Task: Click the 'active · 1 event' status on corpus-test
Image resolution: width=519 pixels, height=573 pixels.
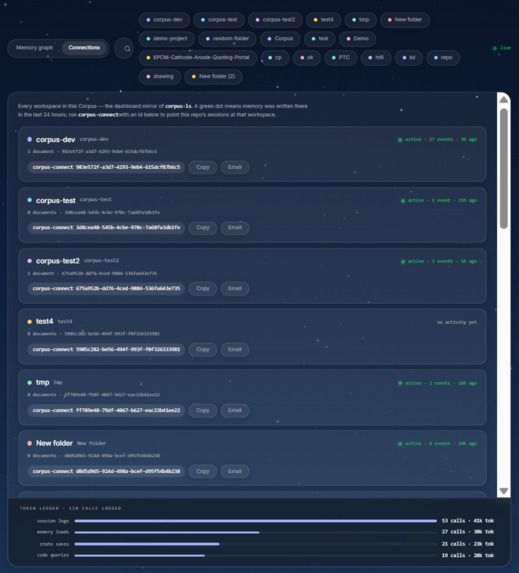Action: 439,201
